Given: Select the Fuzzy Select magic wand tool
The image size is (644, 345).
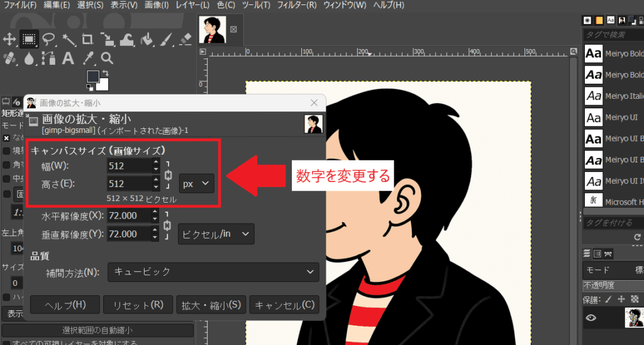Looking at the screenshot, I should coord(69,40).
